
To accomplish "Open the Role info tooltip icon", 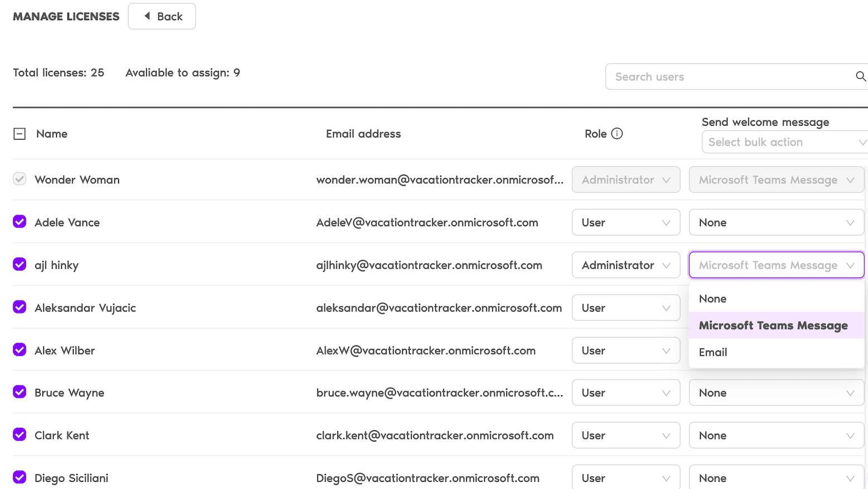I will [x=617, y=133].
